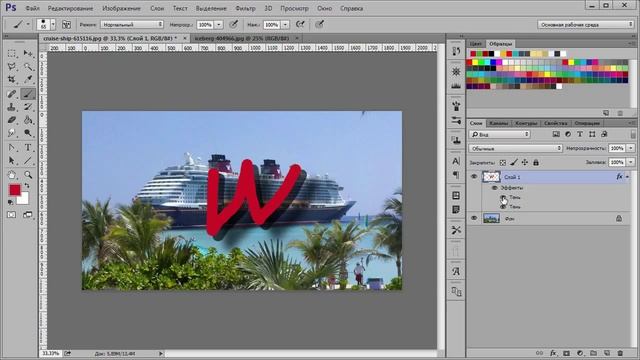Select the Healing Brush tool
The width and height of the screenshot is (640, 360).
[x=11, y=94]
